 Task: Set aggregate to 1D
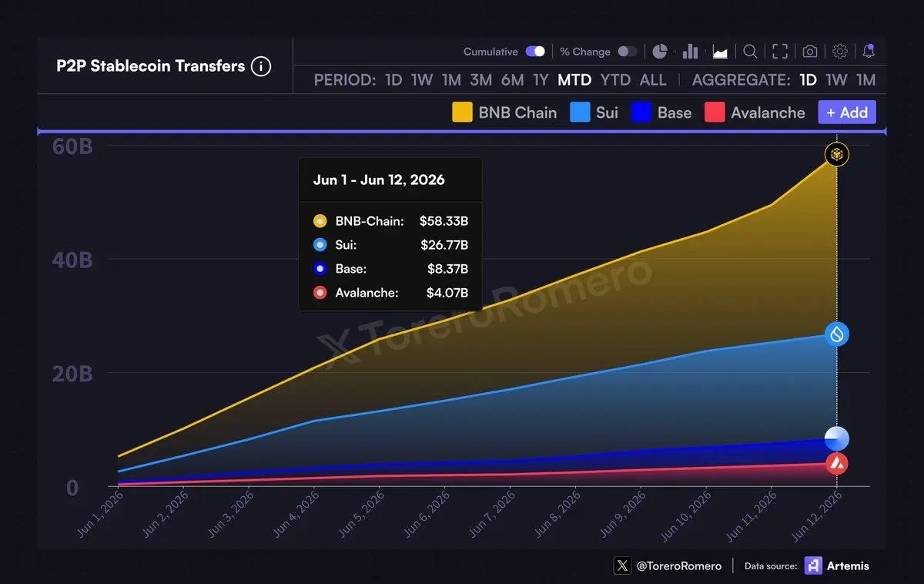tap(808, 80)
